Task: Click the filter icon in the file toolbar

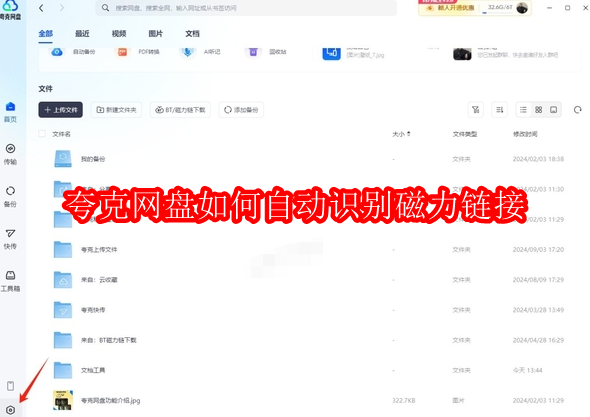Action: (476, 110)
